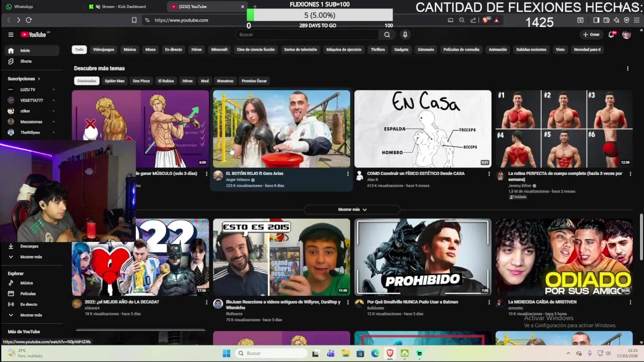Select the Videojuegos filter chip
644x362 pixels.
point(104,50)
